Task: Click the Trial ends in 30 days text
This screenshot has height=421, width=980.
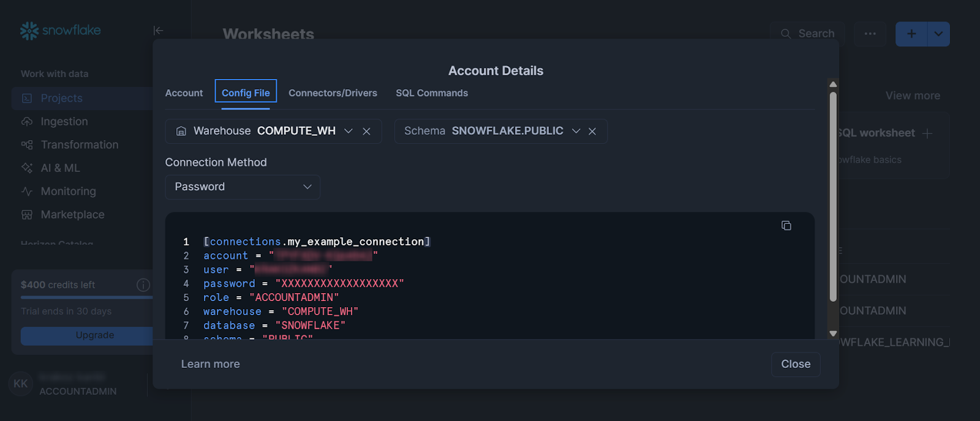Action: click(x=66, y=311)
